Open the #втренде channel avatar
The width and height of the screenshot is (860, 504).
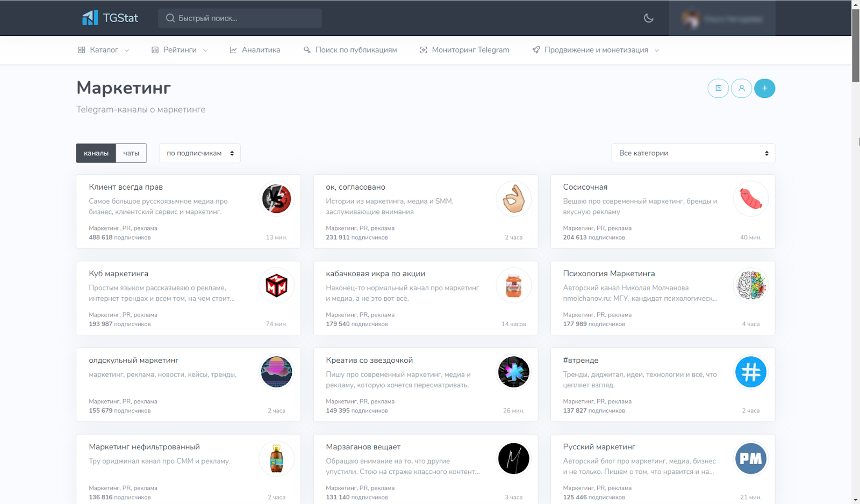750,372
